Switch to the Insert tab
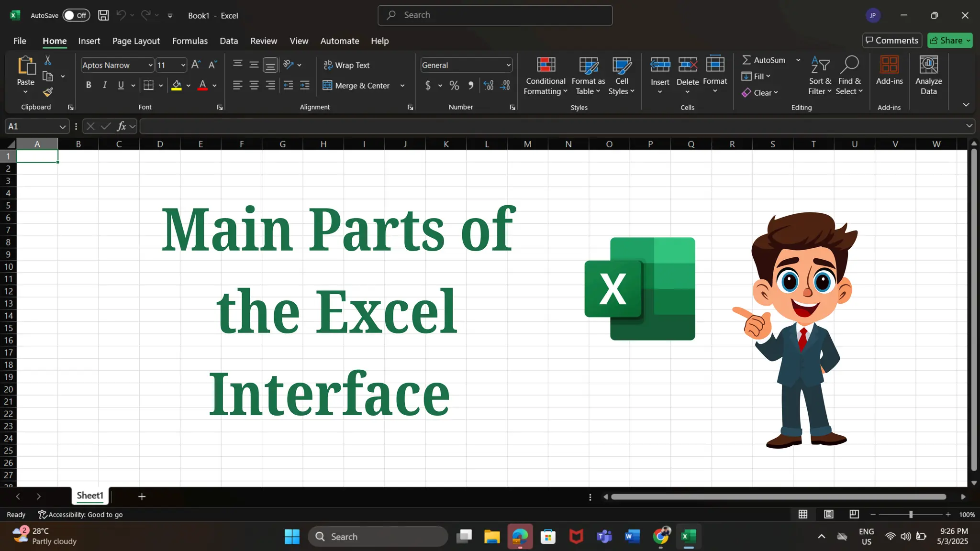This screenshot has width=980, height=551. (x=89, y=41)
